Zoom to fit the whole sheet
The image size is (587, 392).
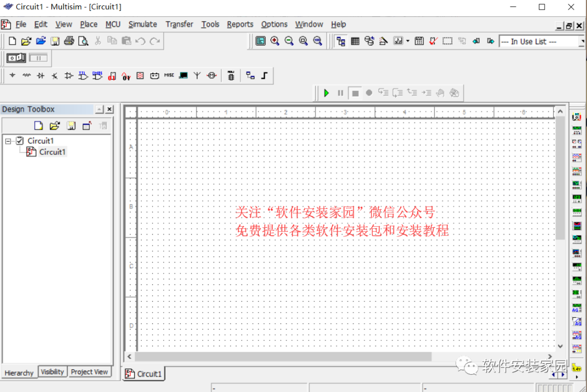317,41
